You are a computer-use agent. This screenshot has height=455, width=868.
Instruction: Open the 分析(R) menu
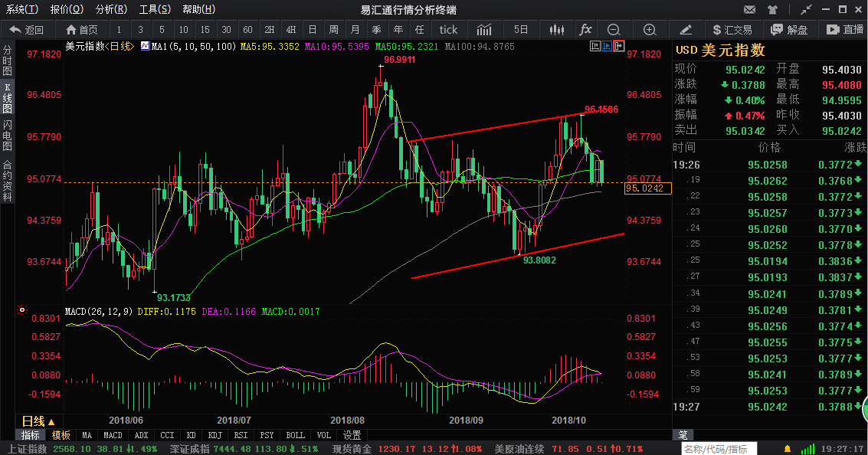pos(110,9)
